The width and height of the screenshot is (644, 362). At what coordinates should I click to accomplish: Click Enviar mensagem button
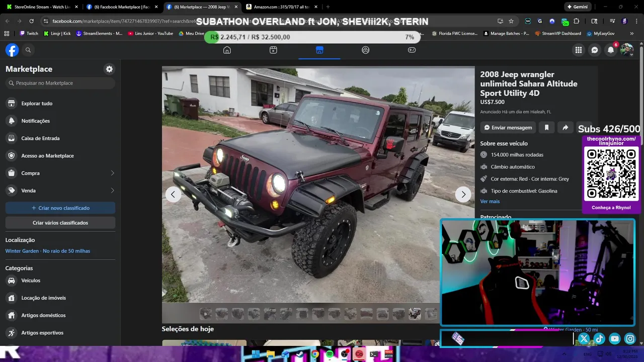(508, 128)
